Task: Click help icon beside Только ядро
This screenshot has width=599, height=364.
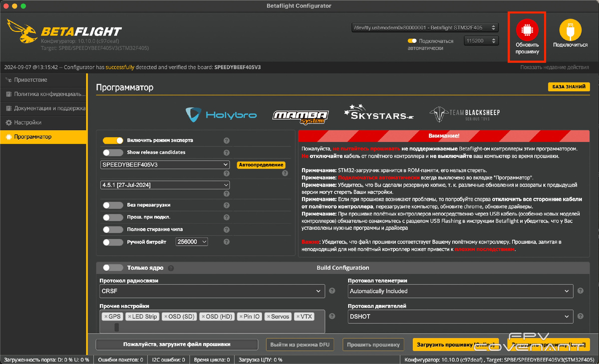Action: 171,268
